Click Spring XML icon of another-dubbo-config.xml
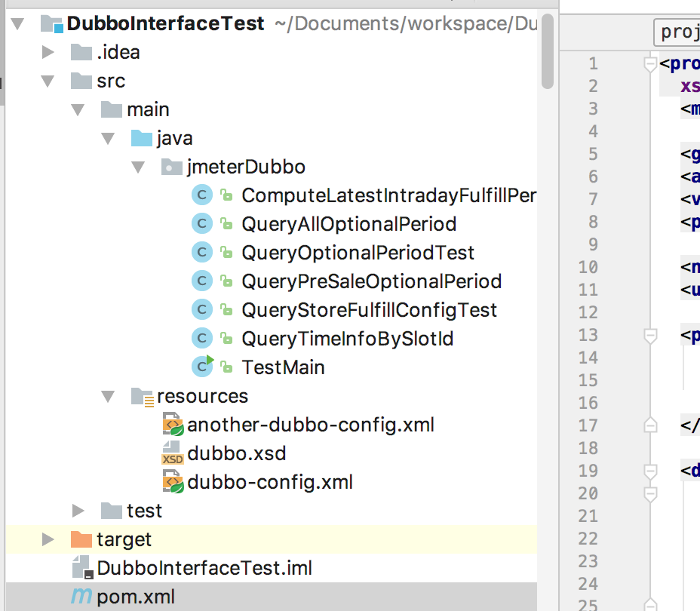The width and height of the screenshot is (700, 611). pos(173,425)
